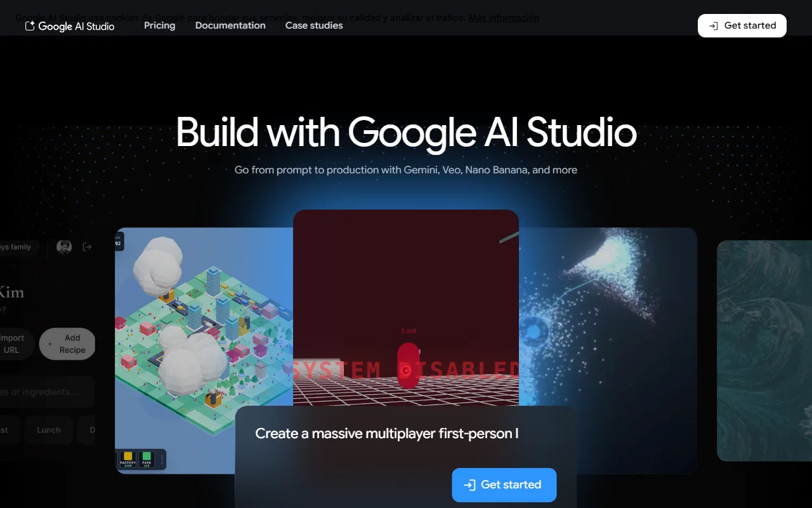The height and width of the screenshot is (508, 812).
Task: Go to Case studies
Action: click(x=314, y=25)
